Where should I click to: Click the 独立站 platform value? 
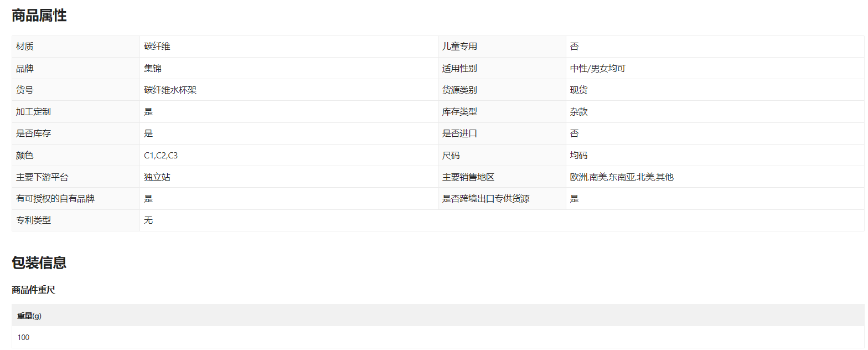(x=157, y=177)
